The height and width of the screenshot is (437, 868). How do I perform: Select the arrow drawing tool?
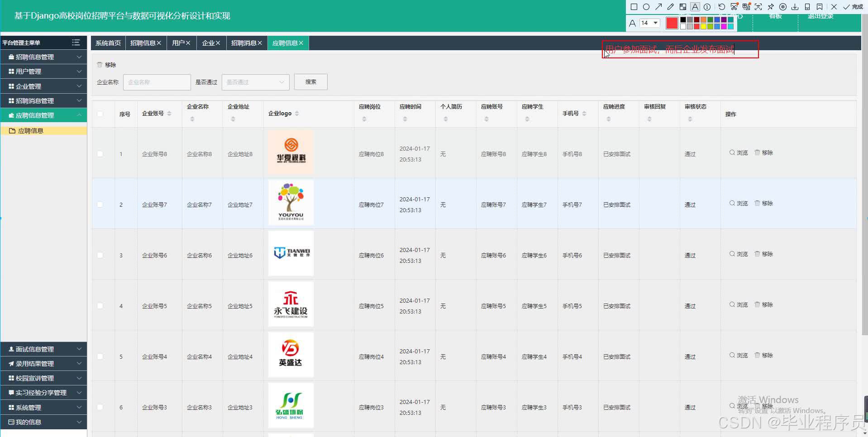659,7
